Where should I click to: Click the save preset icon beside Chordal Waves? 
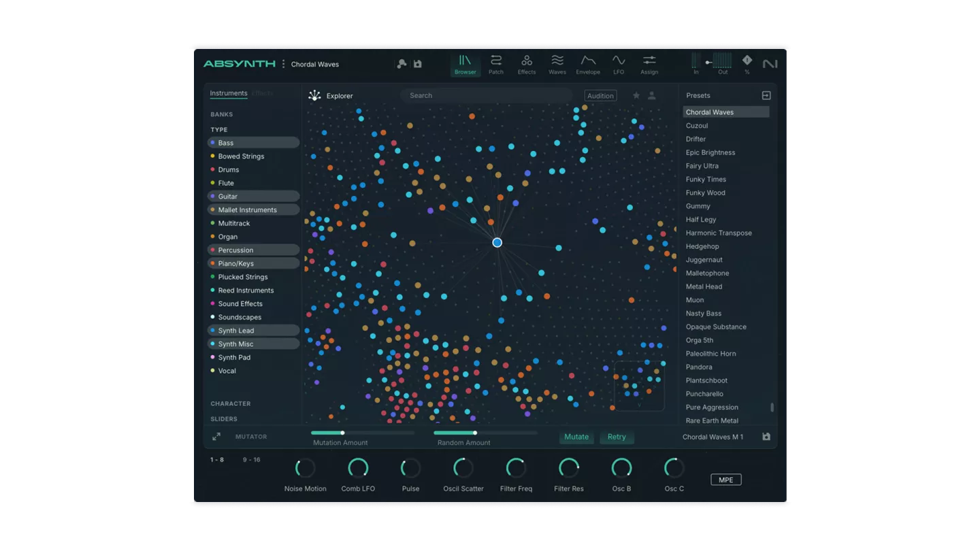pos(418,64)
